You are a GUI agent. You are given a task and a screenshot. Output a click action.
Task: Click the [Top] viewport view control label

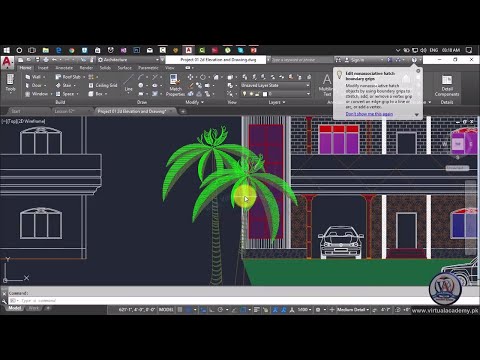coord(11,121)
